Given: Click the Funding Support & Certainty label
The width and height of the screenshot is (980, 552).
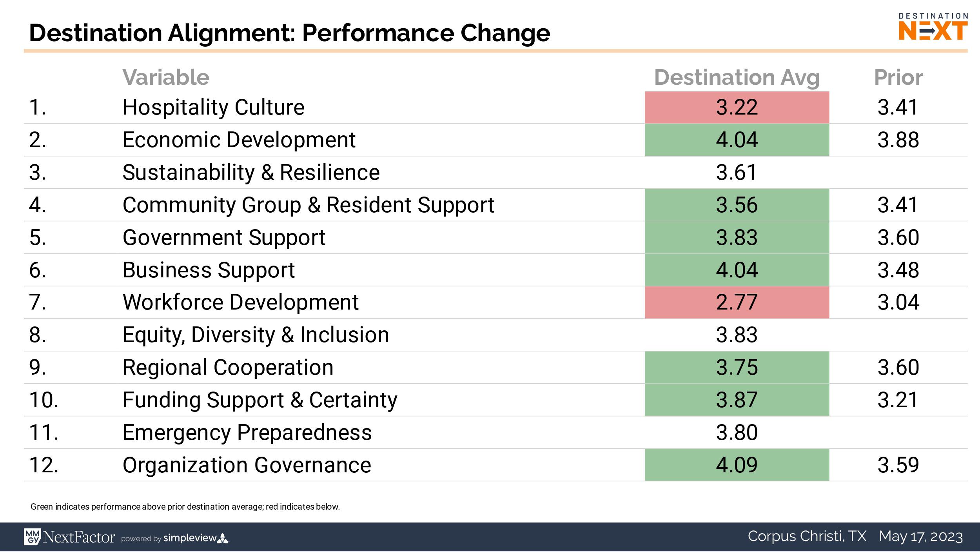Looking at the screenshot, I should coord(260,400).
